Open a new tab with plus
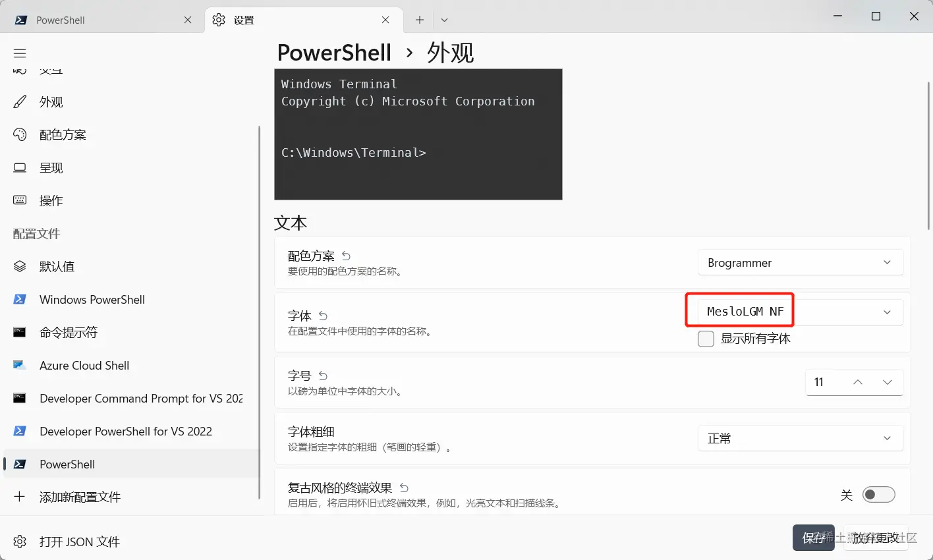 click(420, 20)
